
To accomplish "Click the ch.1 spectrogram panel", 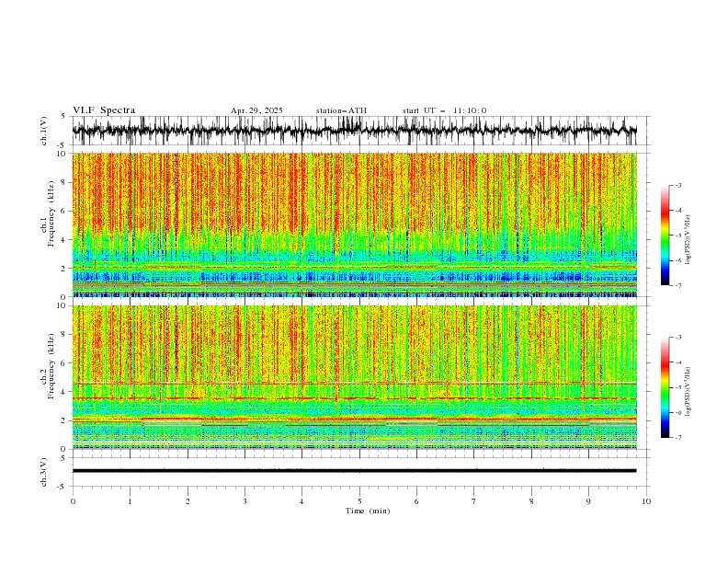I will pos(355,224).
